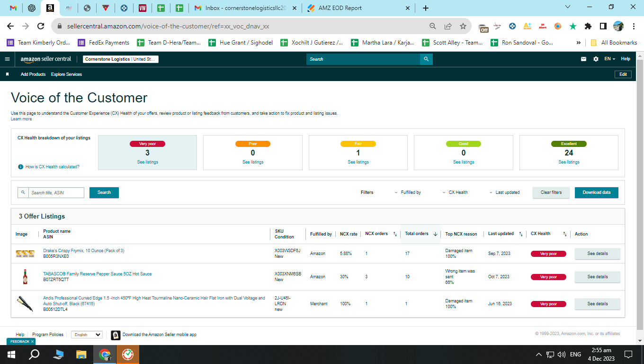Open the notification center icon
The image size is (644, 364).
coord(628,354)
